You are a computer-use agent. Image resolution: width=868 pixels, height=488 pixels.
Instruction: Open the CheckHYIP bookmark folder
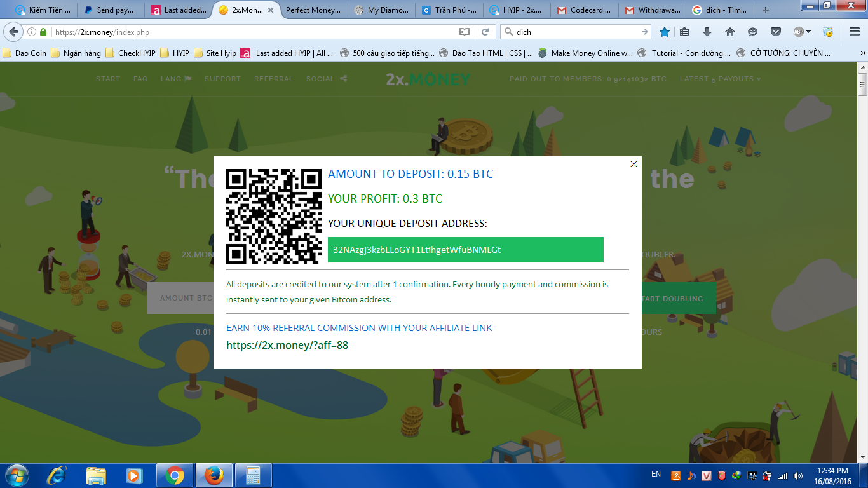[130, 53]
